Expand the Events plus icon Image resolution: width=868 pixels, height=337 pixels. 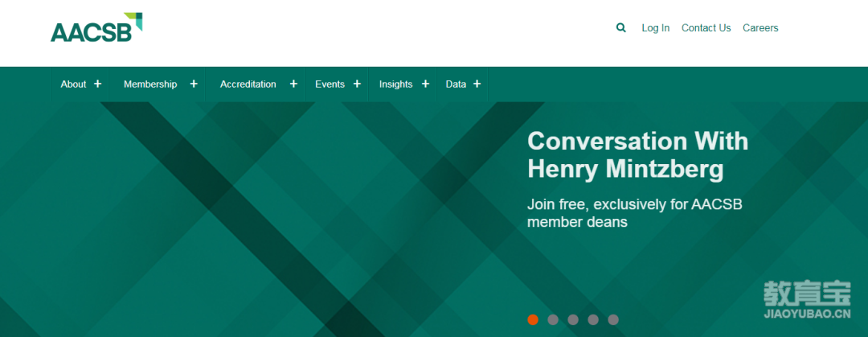[357, 84]
